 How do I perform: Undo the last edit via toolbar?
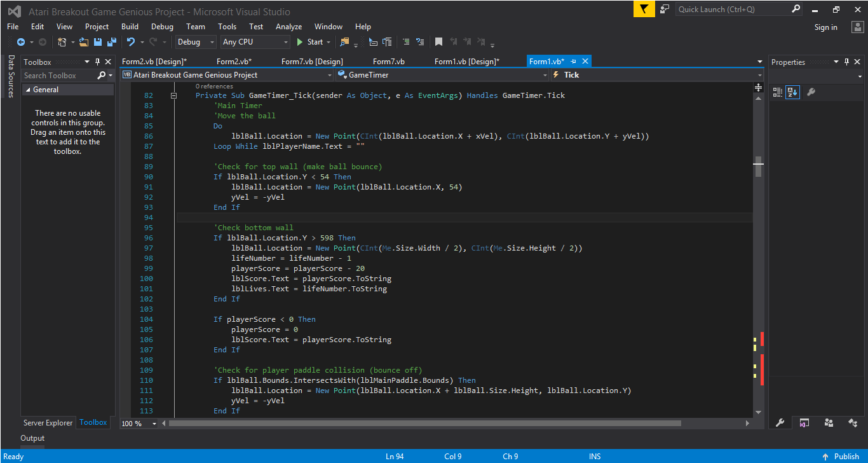pyautogui.click(x=130, y=42)
